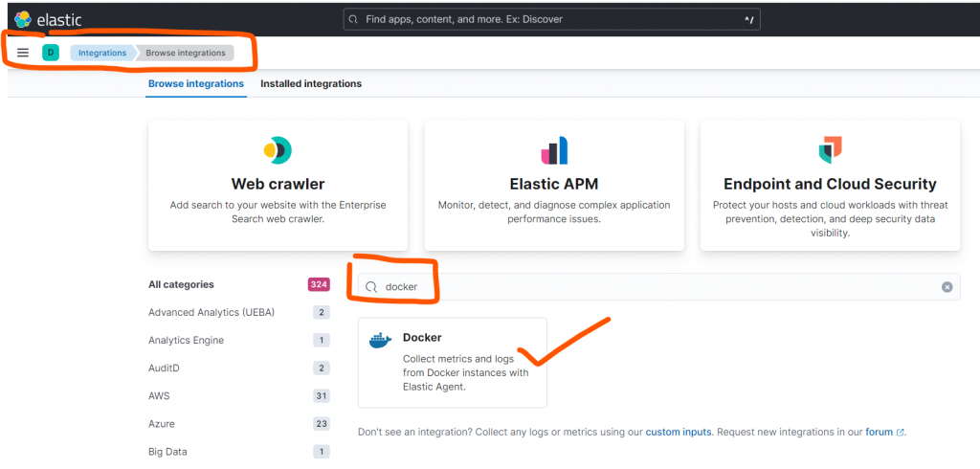
Task: Select the Azure category
Action: [161, 423]
